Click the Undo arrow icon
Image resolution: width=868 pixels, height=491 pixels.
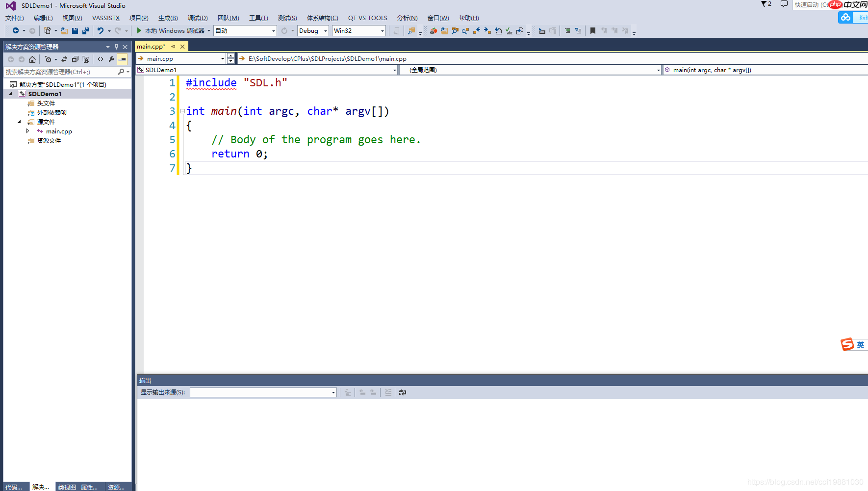point(100,31)
